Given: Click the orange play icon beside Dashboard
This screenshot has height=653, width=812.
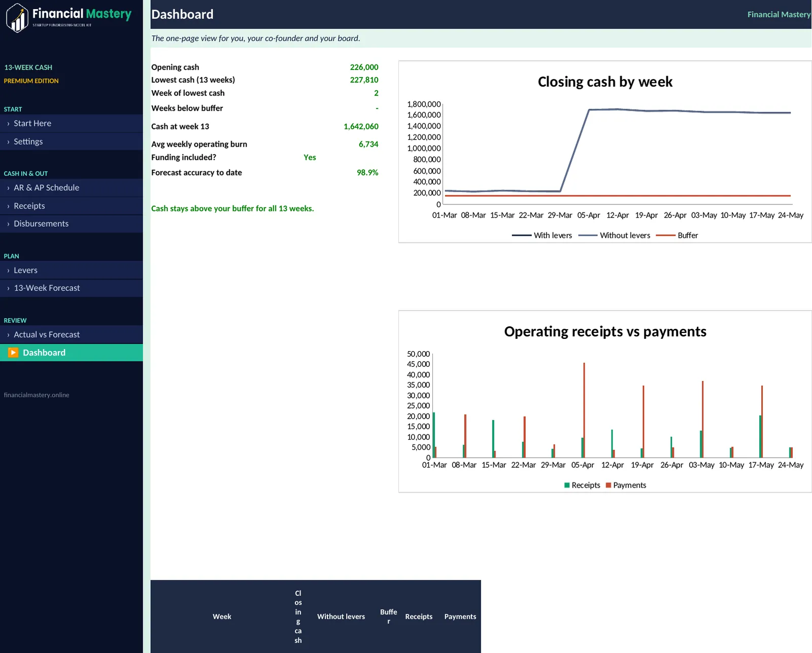Looking at the screenshot, I should click(x=13, y=353).
